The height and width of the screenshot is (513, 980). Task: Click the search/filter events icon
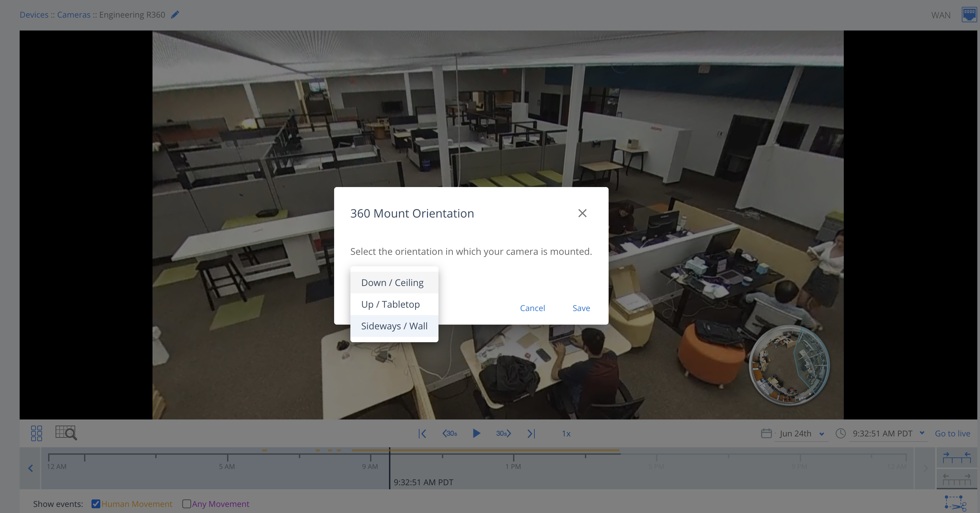(x=65, y=433)
